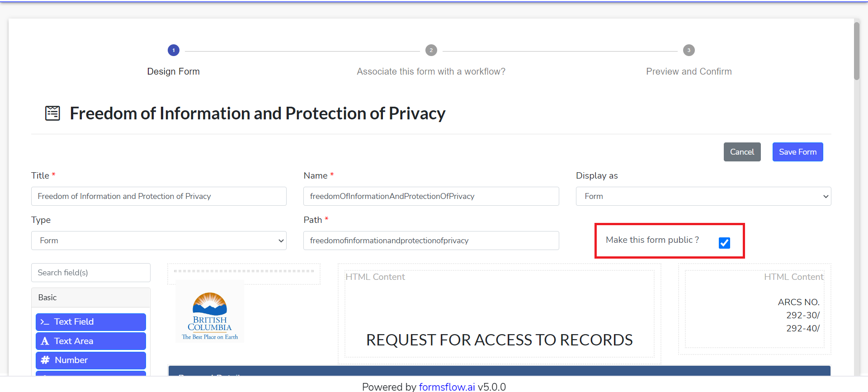Open the Display as dropdown

(703, 196)
